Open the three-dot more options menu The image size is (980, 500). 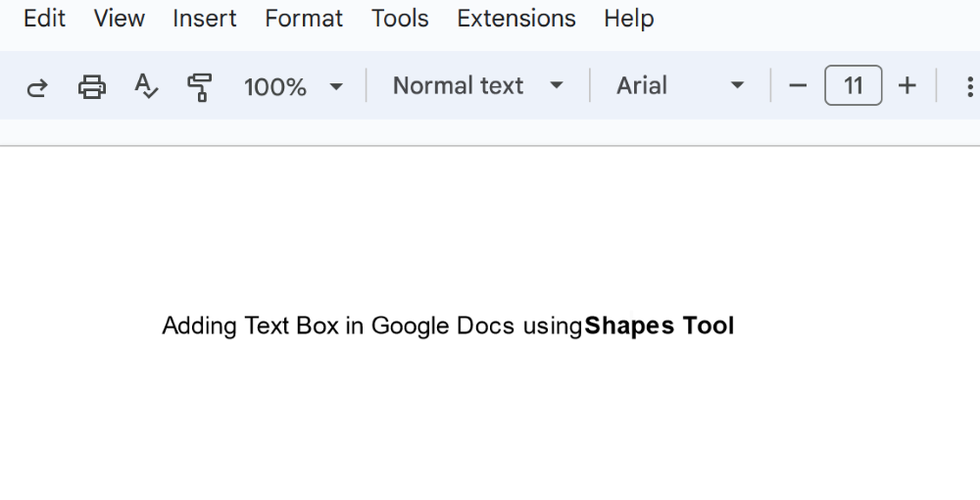pos(965,86)
